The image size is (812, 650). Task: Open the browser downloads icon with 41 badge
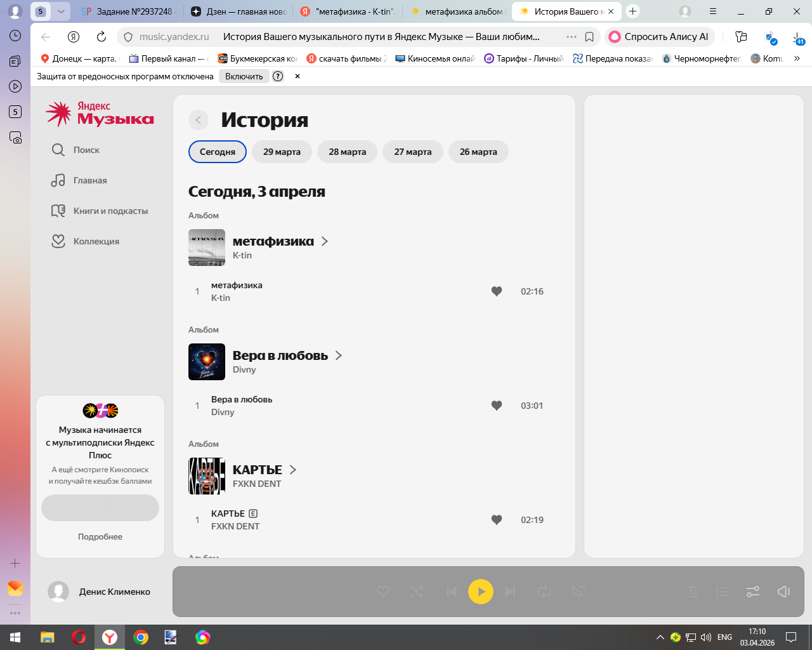point(798,37)
